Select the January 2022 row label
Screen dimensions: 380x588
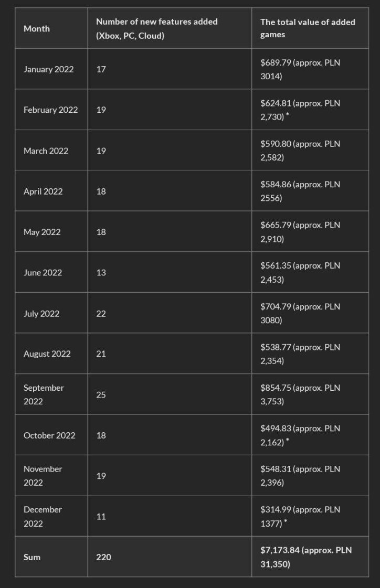click(49, 69)
